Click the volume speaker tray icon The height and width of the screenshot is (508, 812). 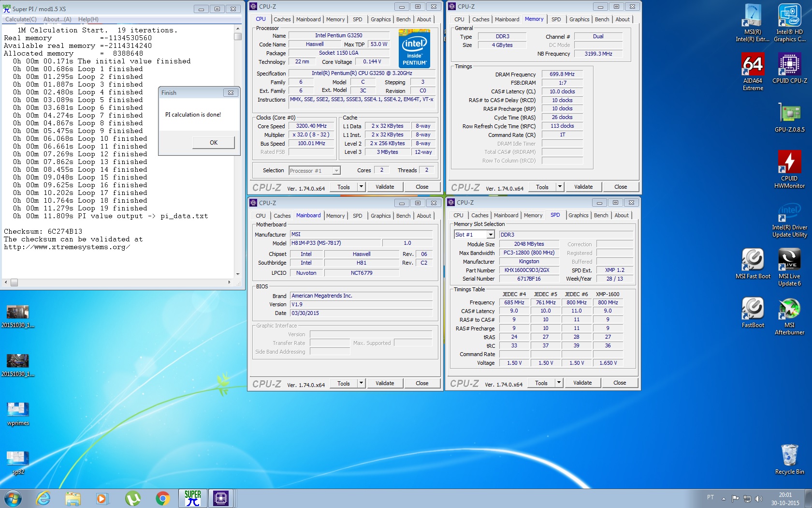point(759,498)
